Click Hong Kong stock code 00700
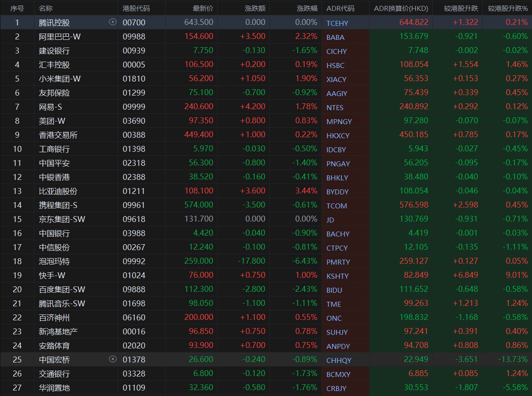Screen dimensions: 532x396 [x=134, y=22]
